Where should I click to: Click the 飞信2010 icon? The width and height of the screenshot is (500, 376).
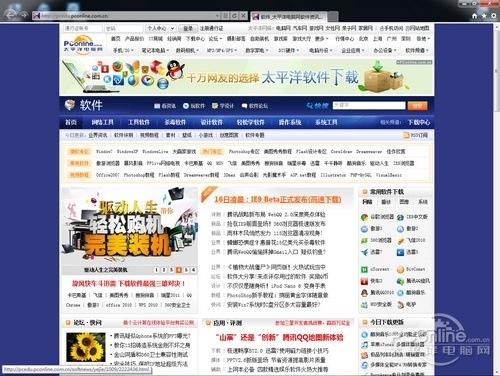pyautogui.click(x=400, y=241)
